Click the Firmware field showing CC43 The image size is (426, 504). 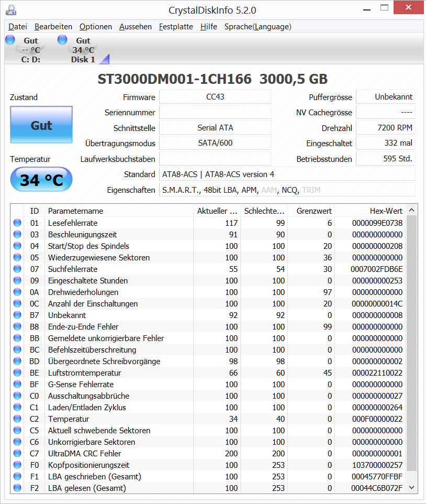(x=215, y=97)
